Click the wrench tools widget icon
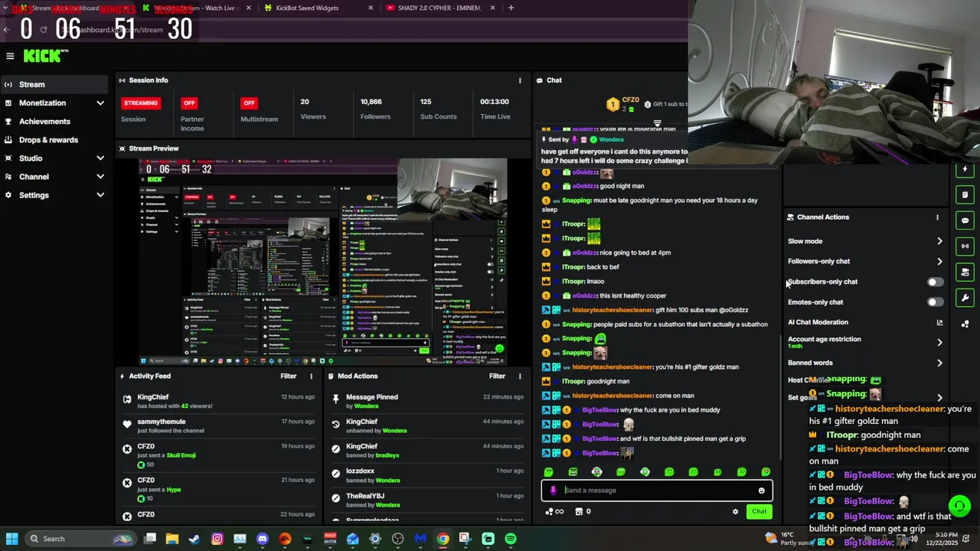The width and height of the screenshot is (980, 551). pyautogui.click(x=965, y=298)
